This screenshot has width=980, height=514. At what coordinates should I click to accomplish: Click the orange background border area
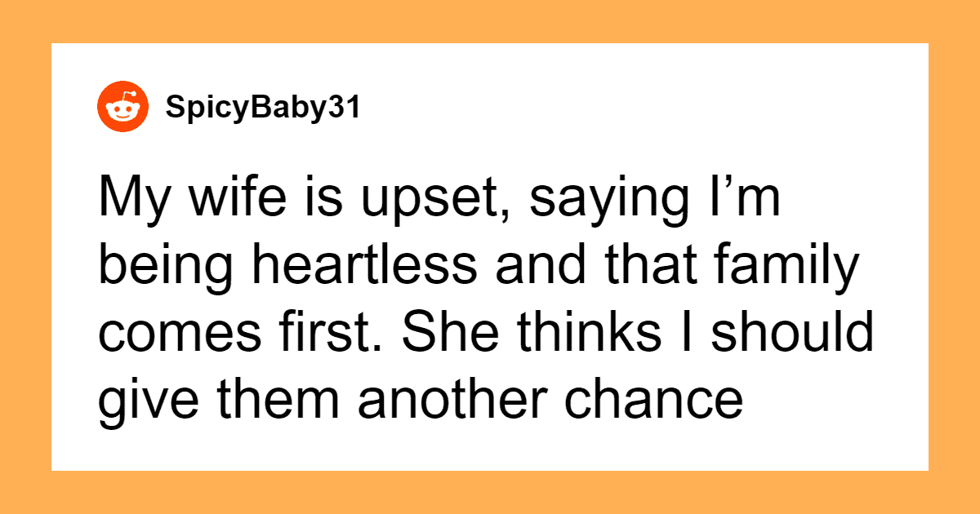point(490,493)
